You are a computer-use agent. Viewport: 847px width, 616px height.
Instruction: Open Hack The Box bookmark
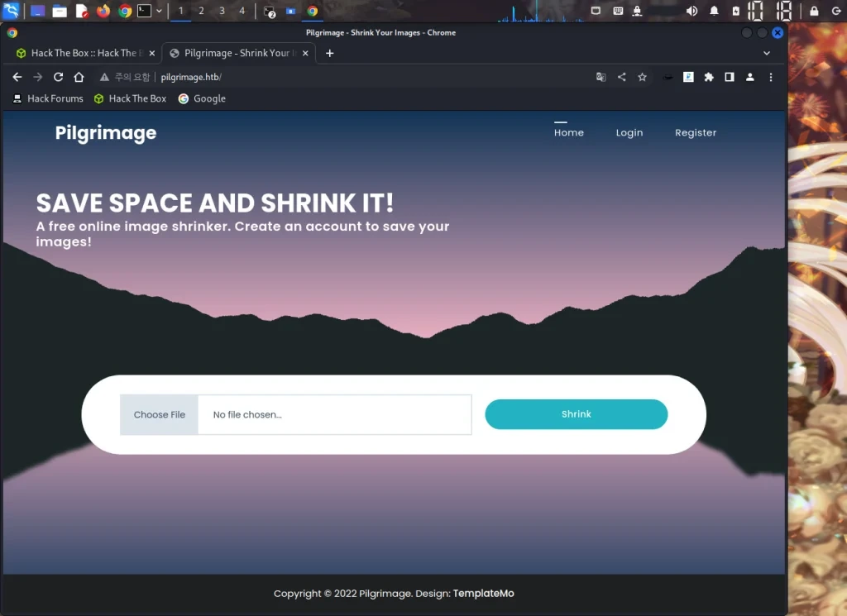coord(130,98)
